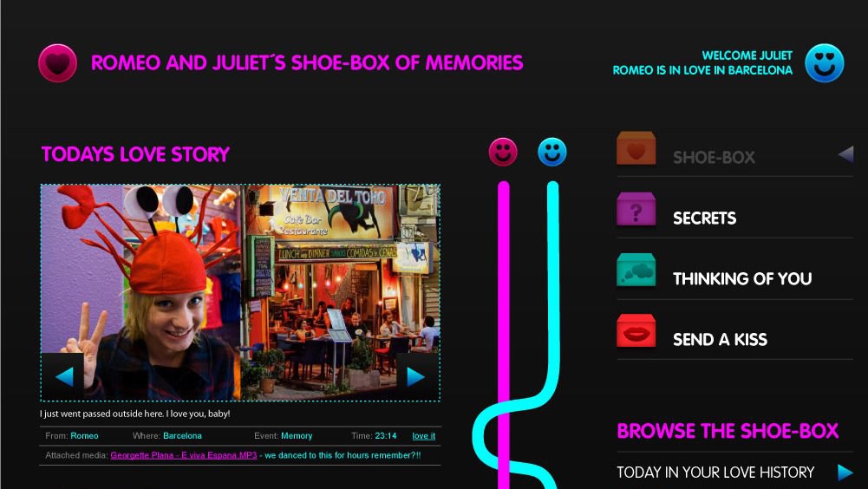Open the teal Thinking of You box icon
868x489 pixels.
pyautogui.click(x=636, y=270)
